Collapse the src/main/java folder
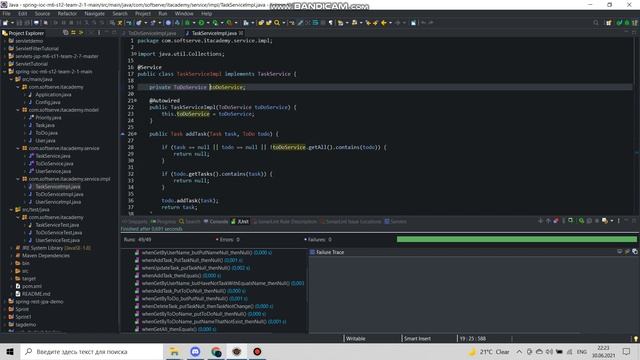 tap(11, 79)
